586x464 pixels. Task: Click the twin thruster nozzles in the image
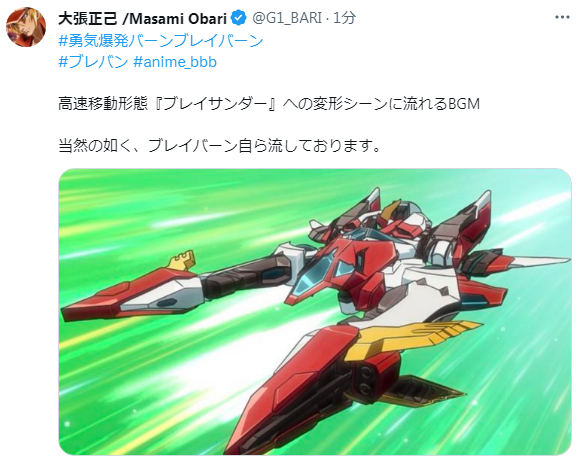[364, 380]
